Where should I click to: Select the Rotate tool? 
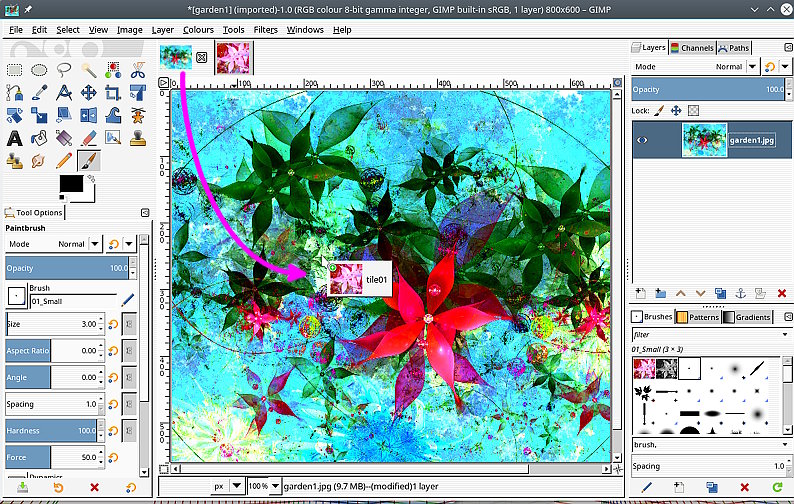138,93
